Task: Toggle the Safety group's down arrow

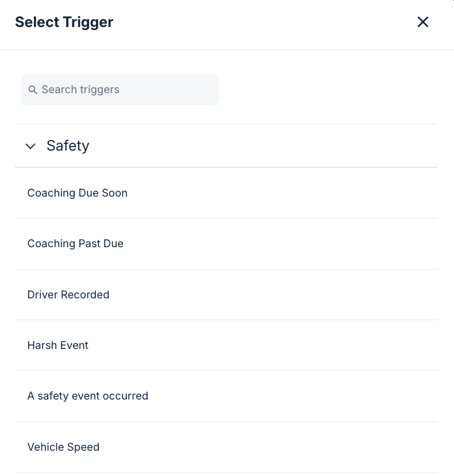Action: click(x=30, y=146)
